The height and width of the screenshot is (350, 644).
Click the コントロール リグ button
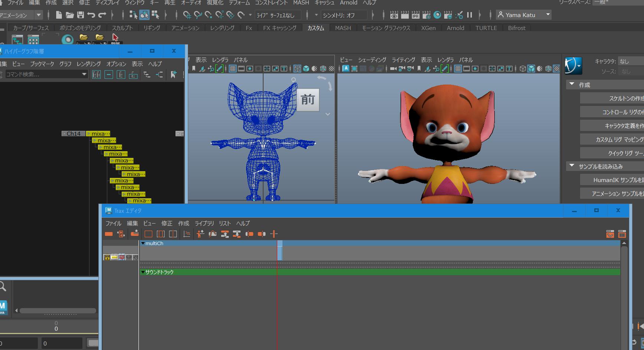tap(612, 112)
